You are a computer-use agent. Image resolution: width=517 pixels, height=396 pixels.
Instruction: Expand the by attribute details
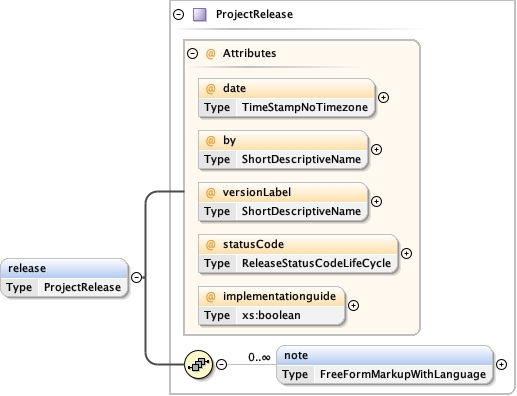[x=376, y=149]
